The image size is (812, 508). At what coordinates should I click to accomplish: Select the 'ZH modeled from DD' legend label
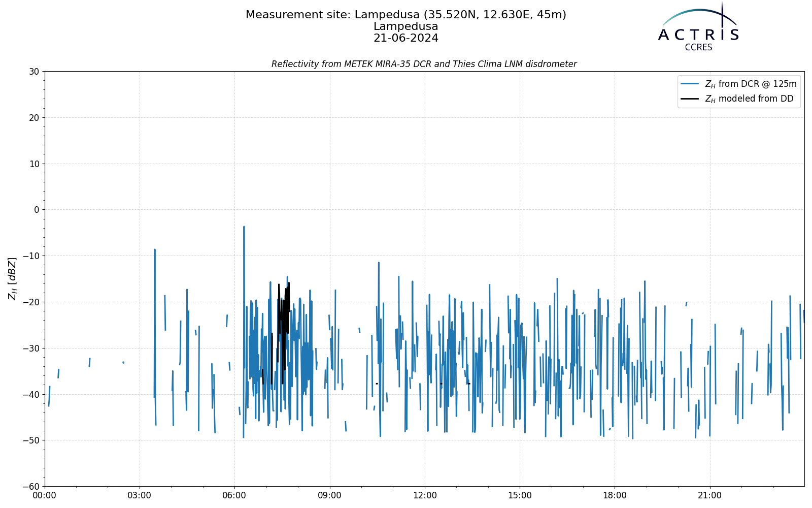(x=749, y=99)
